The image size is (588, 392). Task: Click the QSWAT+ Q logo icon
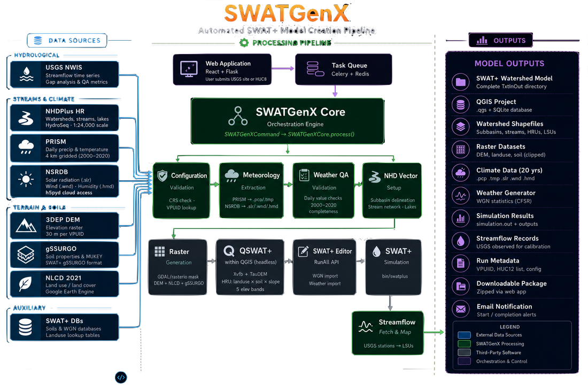pyautogui.click(x=229, y=251)
